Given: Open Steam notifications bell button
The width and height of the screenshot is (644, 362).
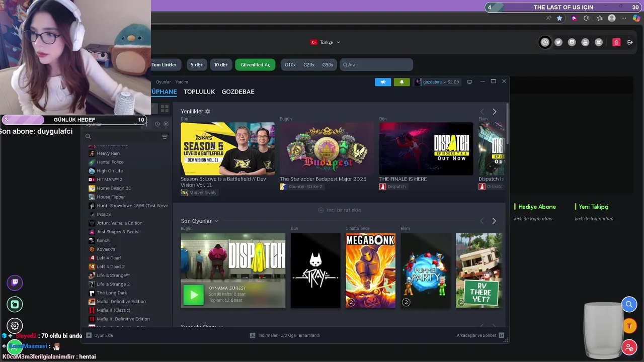Looking at the screenshot, I should tap(401, 82).
